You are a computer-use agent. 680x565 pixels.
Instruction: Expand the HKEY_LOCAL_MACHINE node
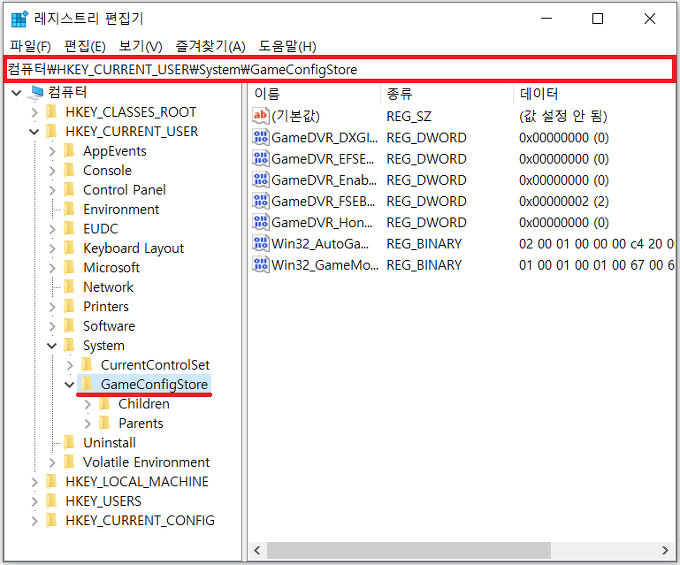pyautogui.click(x=34, y=482)
